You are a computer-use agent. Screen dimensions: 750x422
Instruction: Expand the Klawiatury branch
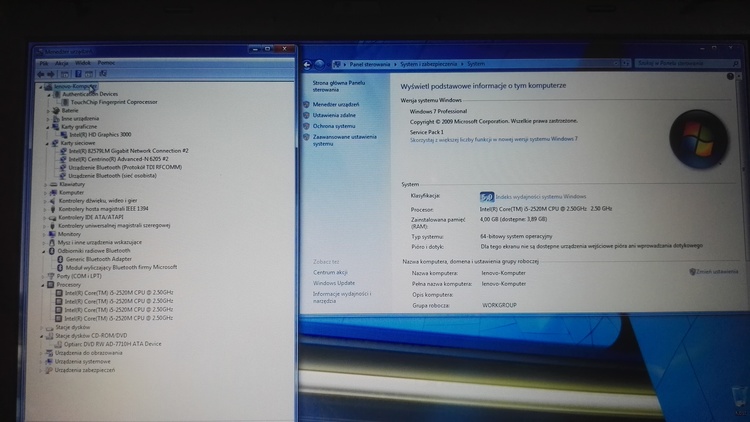coord(46,185)
